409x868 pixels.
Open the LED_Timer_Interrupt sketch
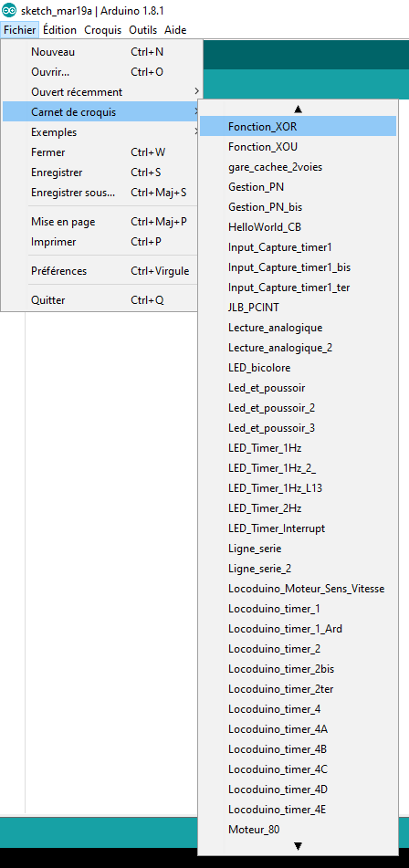[x=298, y=528]
